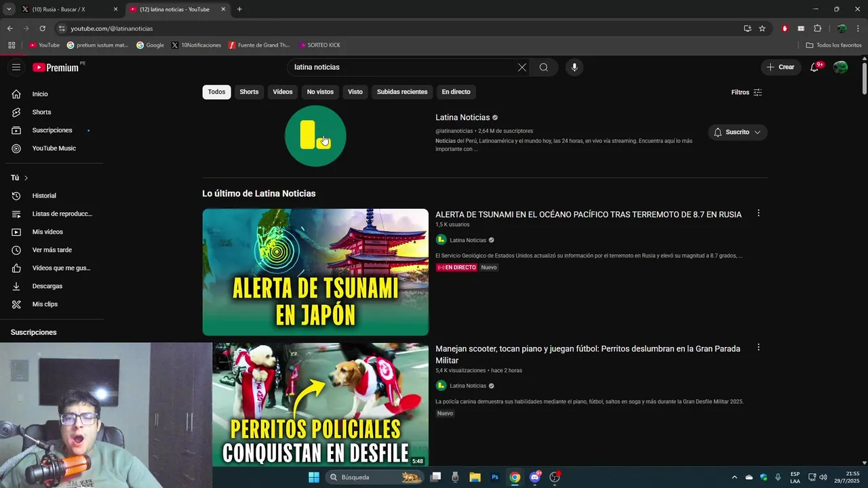Select the Videos filter chip
The height and width of the screenshot is (488, 868).
(283, 92)
